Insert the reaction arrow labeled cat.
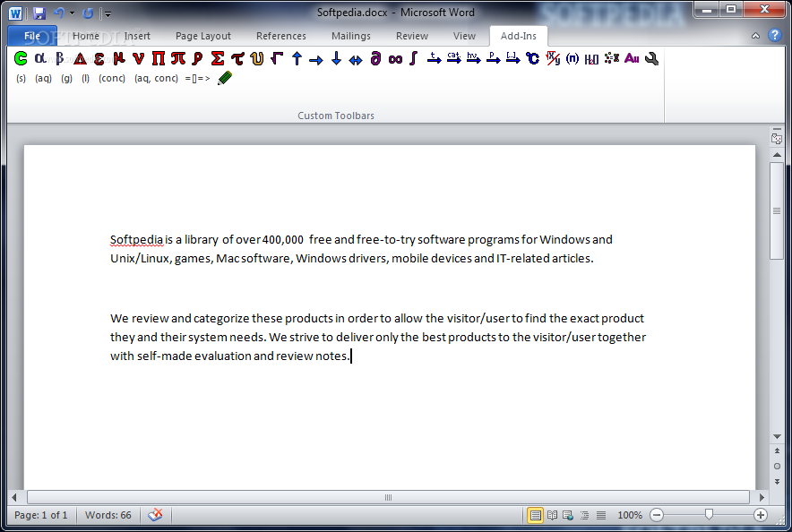Viewport: 792px width, 532px height. [454, 58]
